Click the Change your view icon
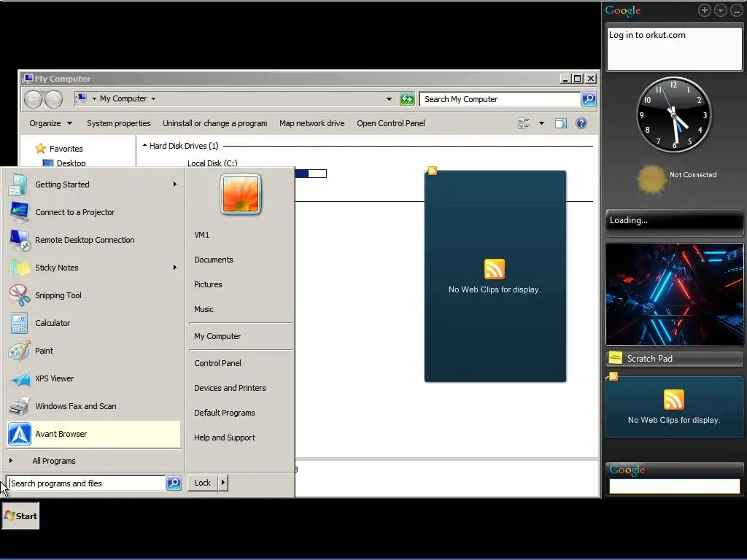This screenshot has width=747, height=560. [524, 123]
